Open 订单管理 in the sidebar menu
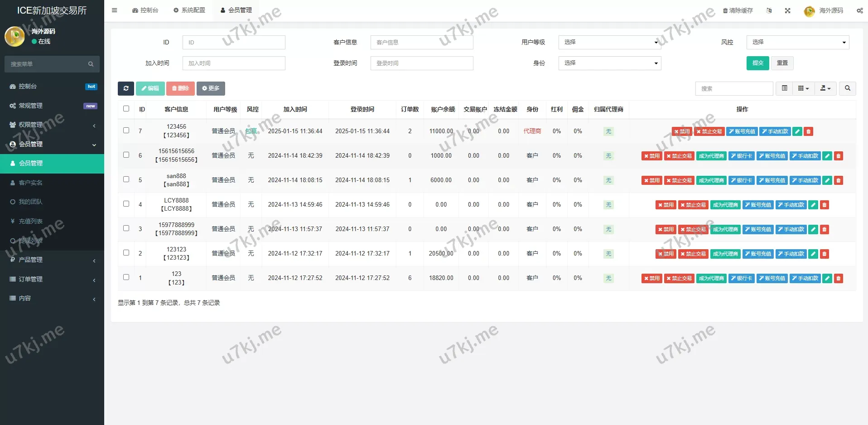This screenshot has width=868, height=425. pyautogui.click(x=31, y=279)
